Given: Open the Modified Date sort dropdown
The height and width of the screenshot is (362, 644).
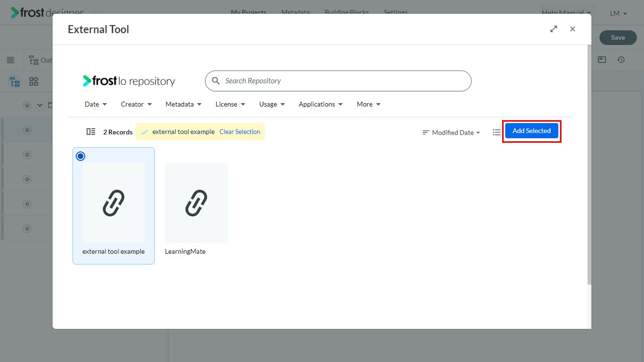Looking at the screenshot, I should click(x=451, y=133).
